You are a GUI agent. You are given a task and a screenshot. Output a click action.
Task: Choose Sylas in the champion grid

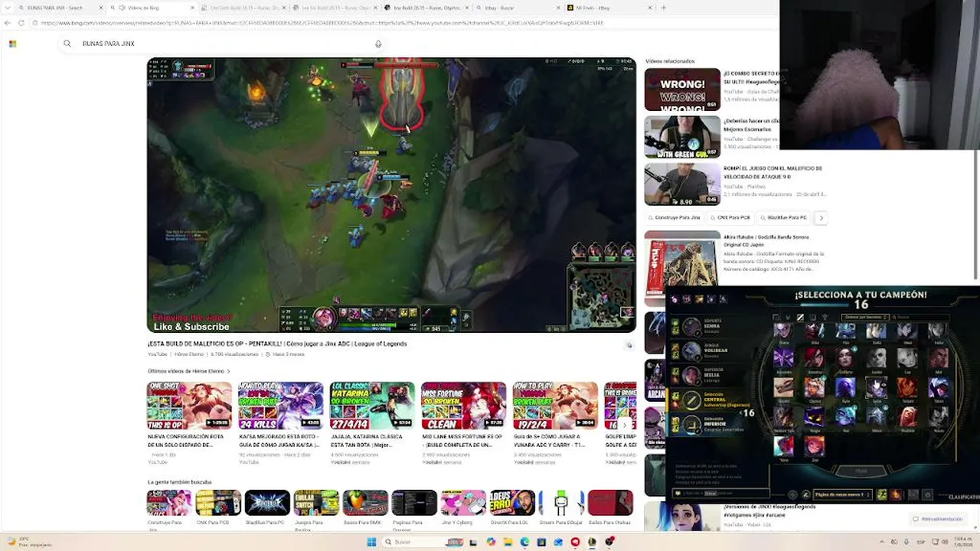pos(877,387)
